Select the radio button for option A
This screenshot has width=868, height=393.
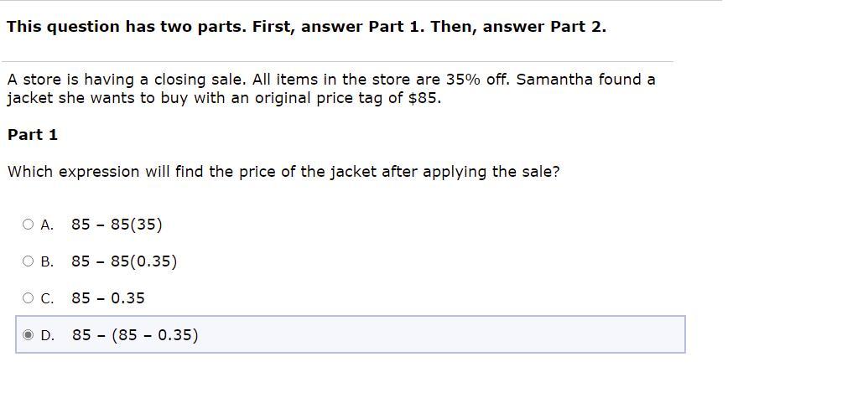pos(28,225)
